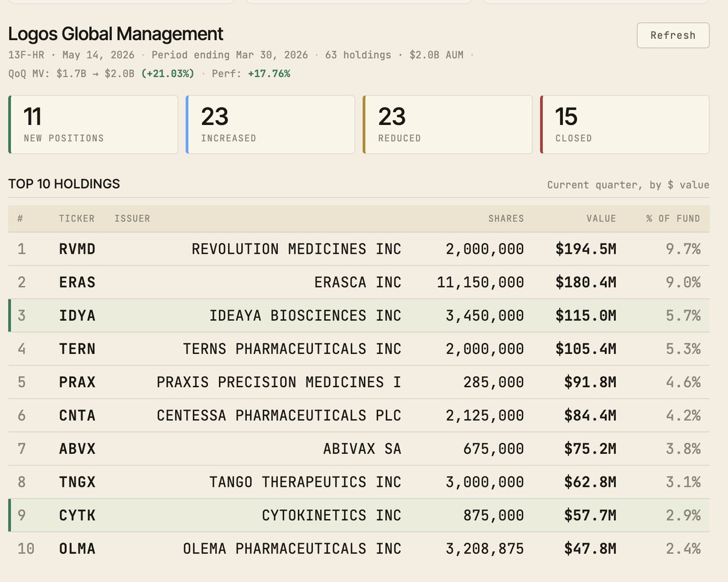
Task: Click the +21.03% QoQ change
Action: point(168,73)
